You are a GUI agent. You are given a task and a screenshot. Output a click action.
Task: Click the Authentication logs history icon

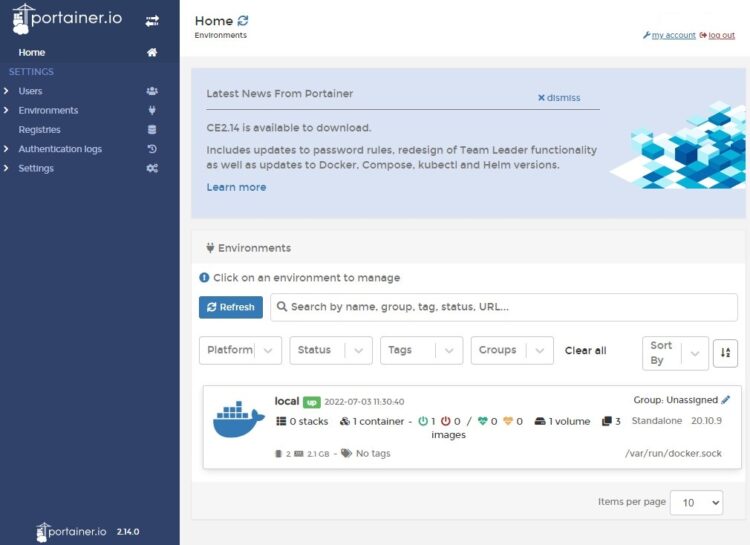point(152,149)
